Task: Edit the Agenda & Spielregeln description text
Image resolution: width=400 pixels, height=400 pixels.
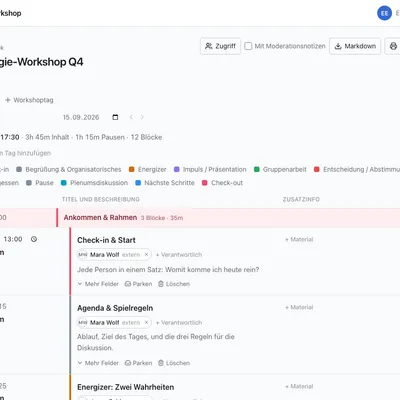Action: [x=156, y=342]
